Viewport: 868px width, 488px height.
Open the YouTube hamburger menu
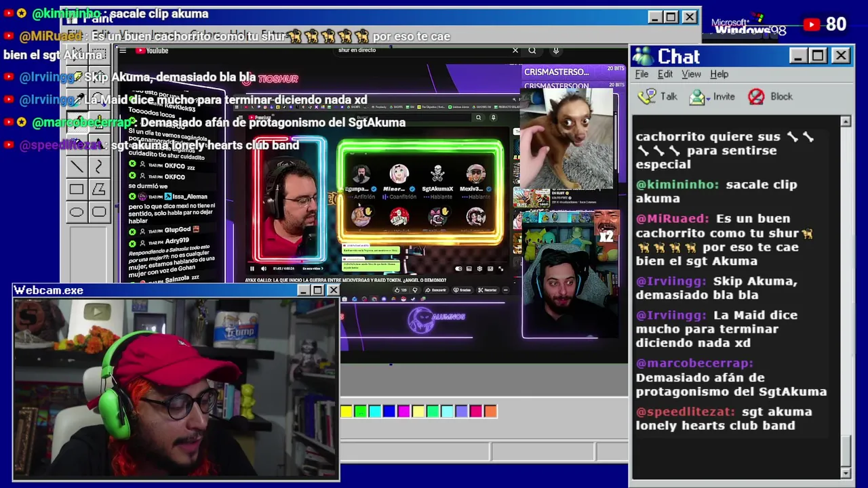pos(123,50)
